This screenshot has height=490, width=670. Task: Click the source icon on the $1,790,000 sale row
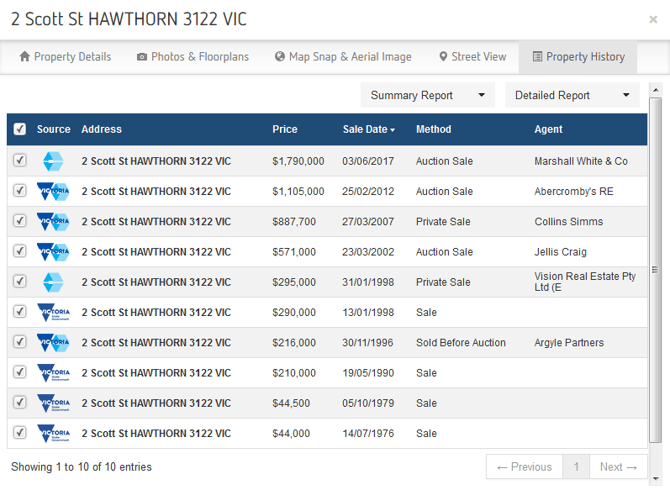(x=53, y=161)
